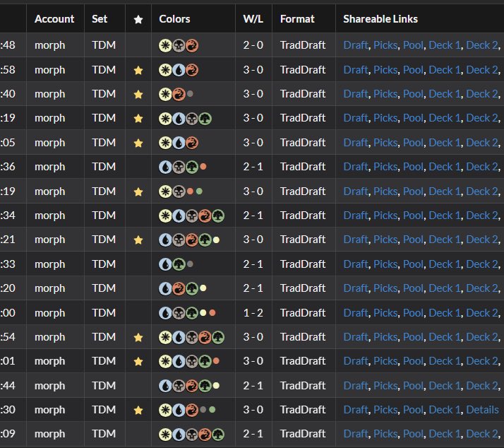This screenshot has width=504, height=448.
Task: Open the Deck 1 link in the :05 row
Action: click(x=445, y=143)
